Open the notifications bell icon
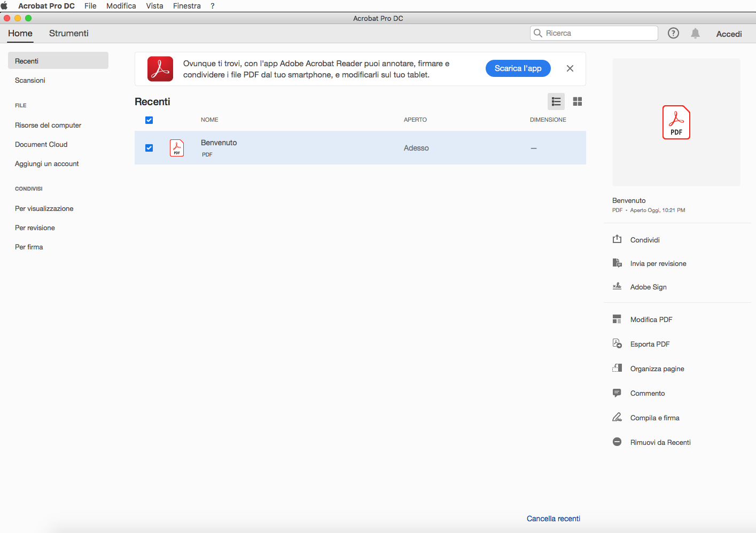Image resolution: width=756 pixels, height=533 pixels. (x=695, y=33)
